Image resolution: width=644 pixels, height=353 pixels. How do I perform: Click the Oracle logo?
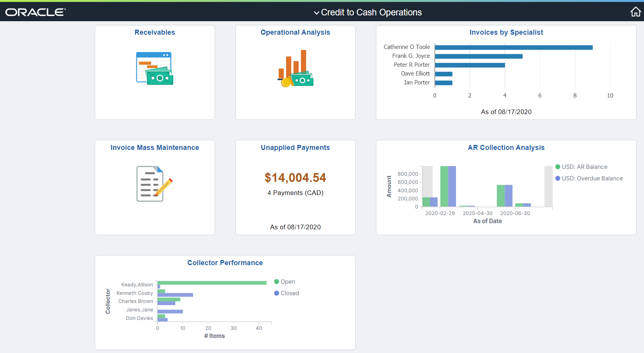pyautogui.click(x=35, y=12)
